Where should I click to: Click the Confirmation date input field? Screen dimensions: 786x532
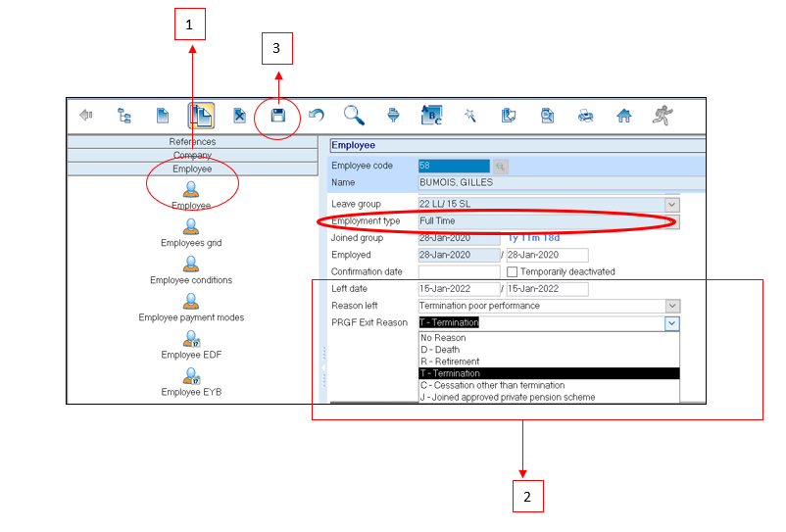(459, 271)
